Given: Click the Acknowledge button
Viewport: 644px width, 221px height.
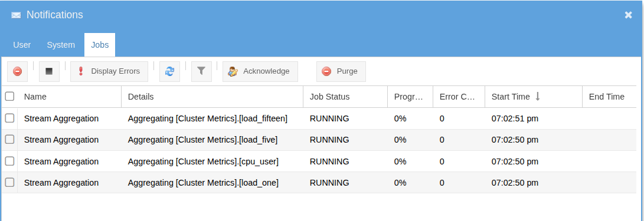Looking at the screenshot, I should coord(260,71).
